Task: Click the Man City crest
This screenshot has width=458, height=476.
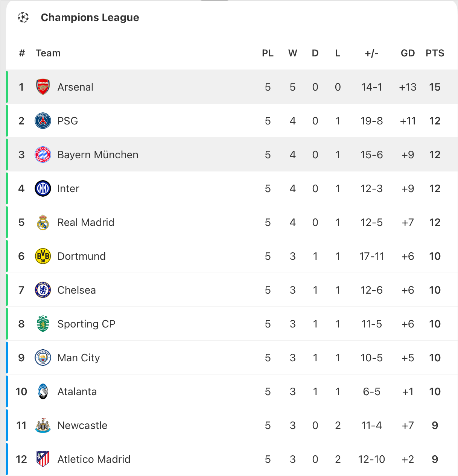Action: tap(43, 358)
